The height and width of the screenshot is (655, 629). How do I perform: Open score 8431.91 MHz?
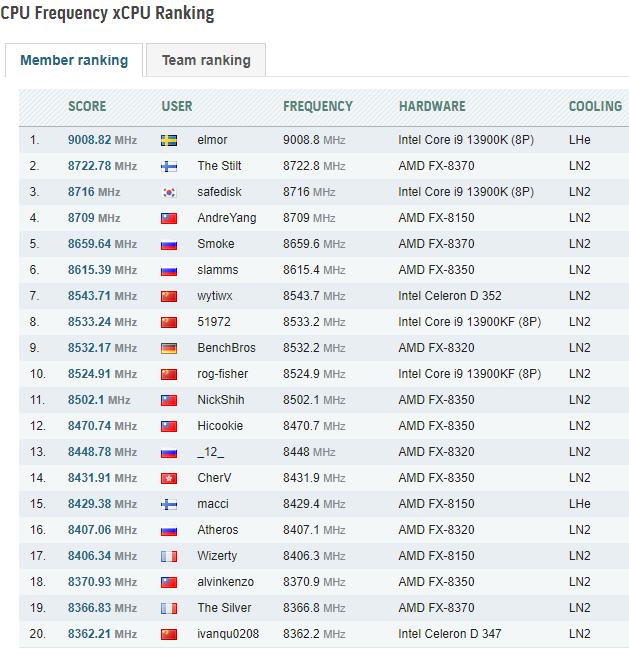(102, 478)
